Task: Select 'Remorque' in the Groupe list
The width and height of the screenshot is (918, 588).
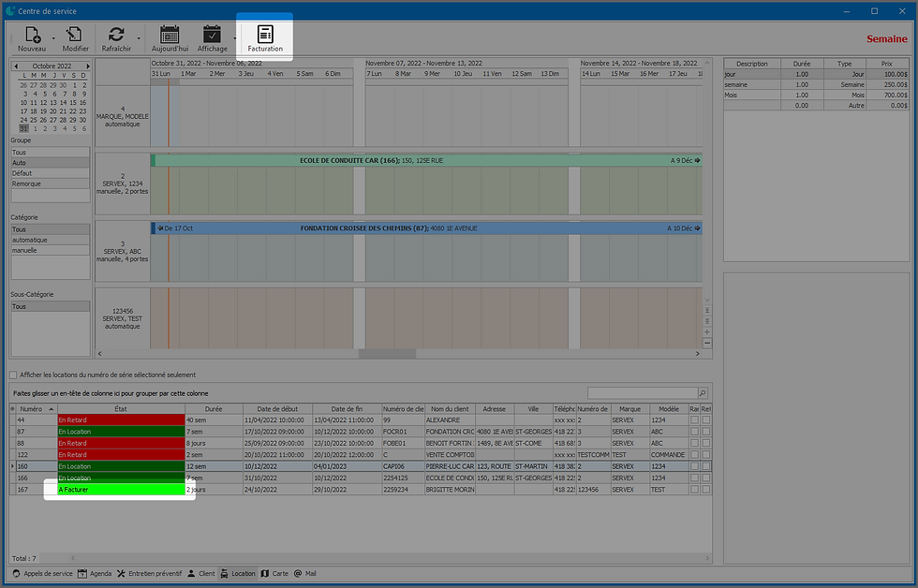Action: pyautogui.click(x=51, y=184)
